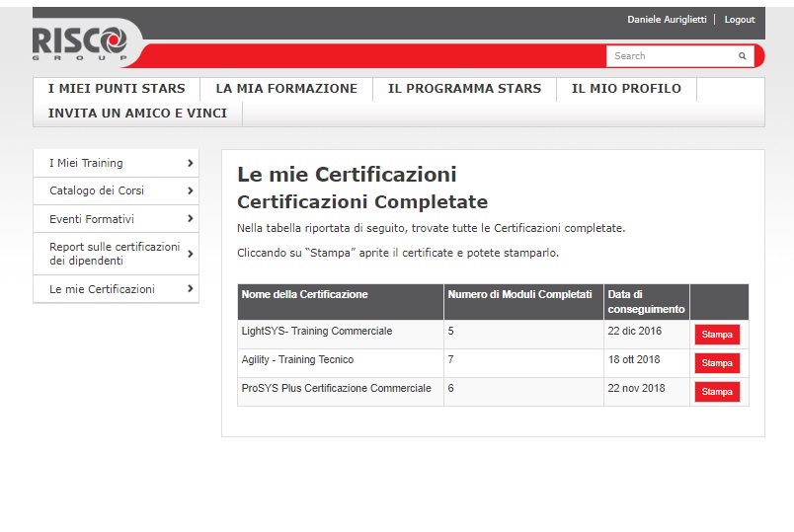Click Numero di Moduli Completati column header
This screenshot has width=794, height=532.
pos(523,302)
